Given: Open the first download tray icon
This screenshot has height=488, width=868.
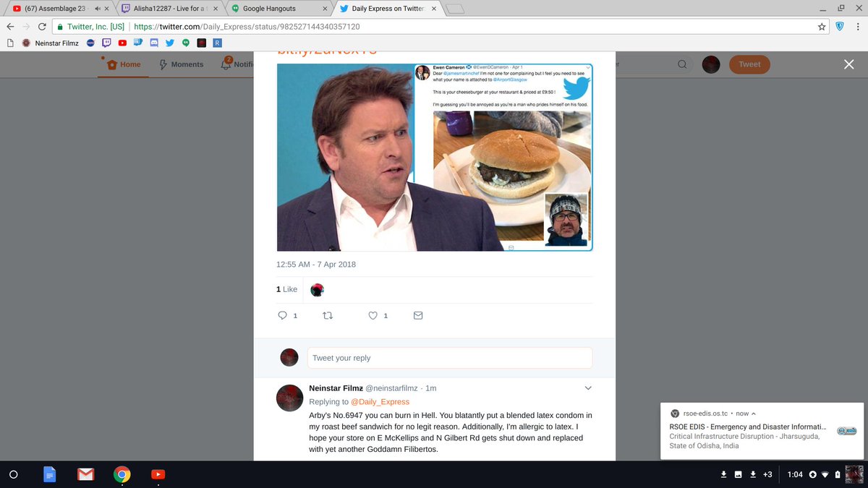Looking at the screenshot, I should pyautogui.click(x=724, y=474).
